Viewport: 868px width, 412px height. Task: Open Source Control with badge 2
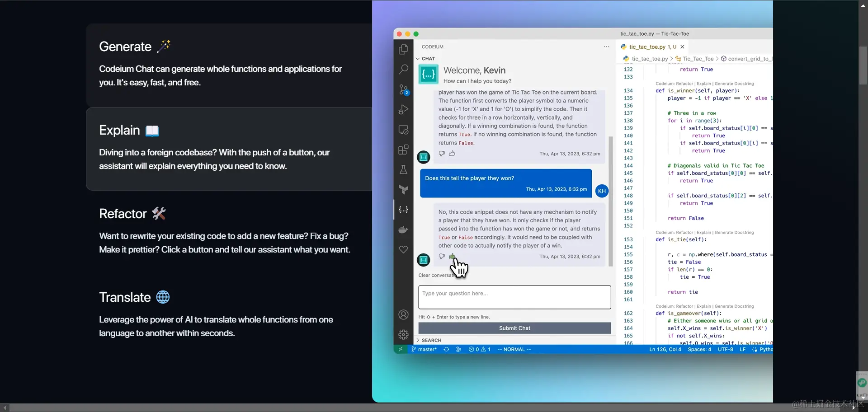point(403,89)
